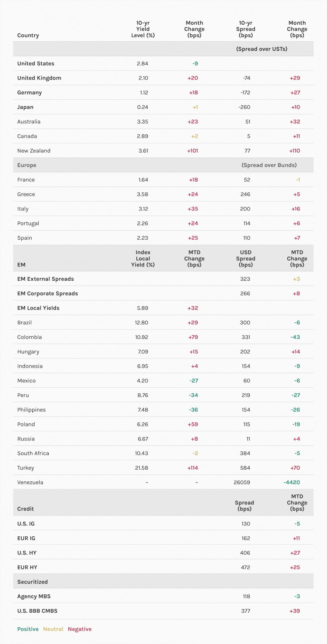Viewport: 327px width, 644px height.
Task: Select the Spread over USTs label
Action: pos(262,49)
